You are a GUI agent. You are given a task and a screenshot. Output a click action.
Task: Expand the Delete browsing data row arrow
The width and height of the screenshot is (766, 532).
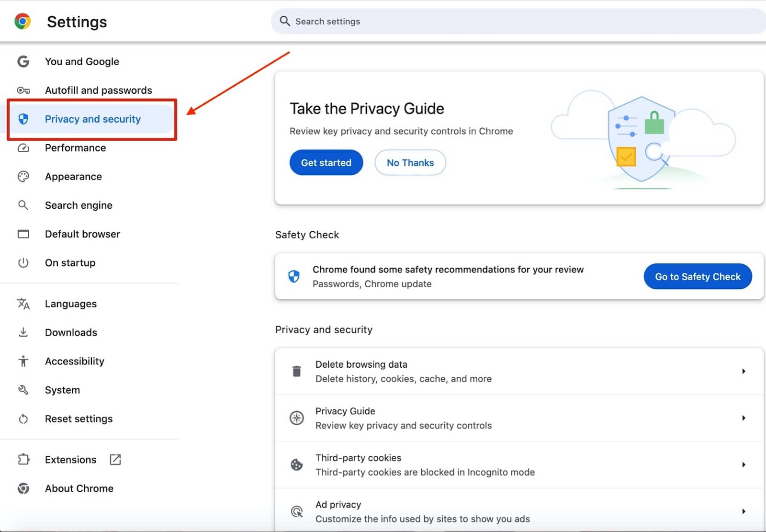(x=743, y=372)
